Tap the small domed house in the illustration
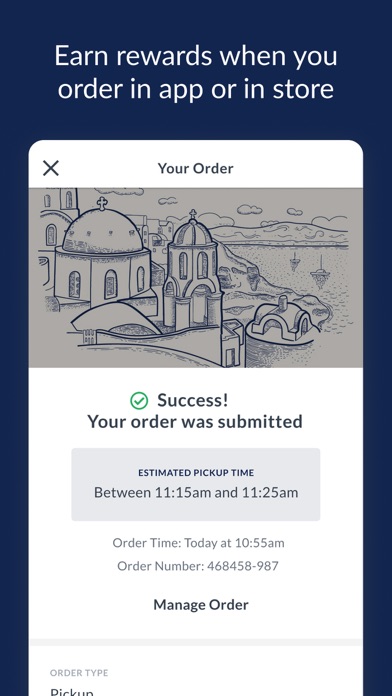This screenshot has height=696, width=392. coord(282,320)
